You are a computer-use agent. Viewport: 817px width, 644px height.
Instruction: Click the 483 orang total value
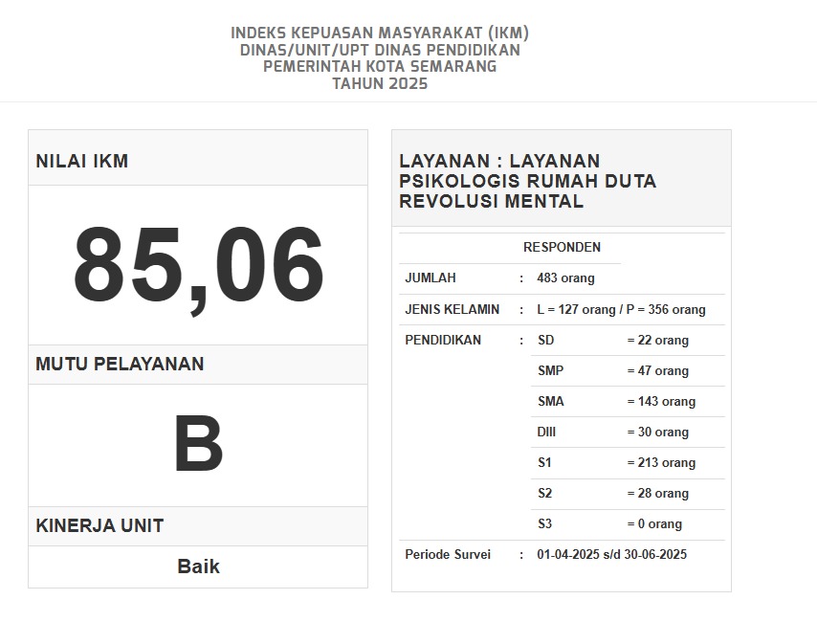pyautogui.click(x=565, y=278)
